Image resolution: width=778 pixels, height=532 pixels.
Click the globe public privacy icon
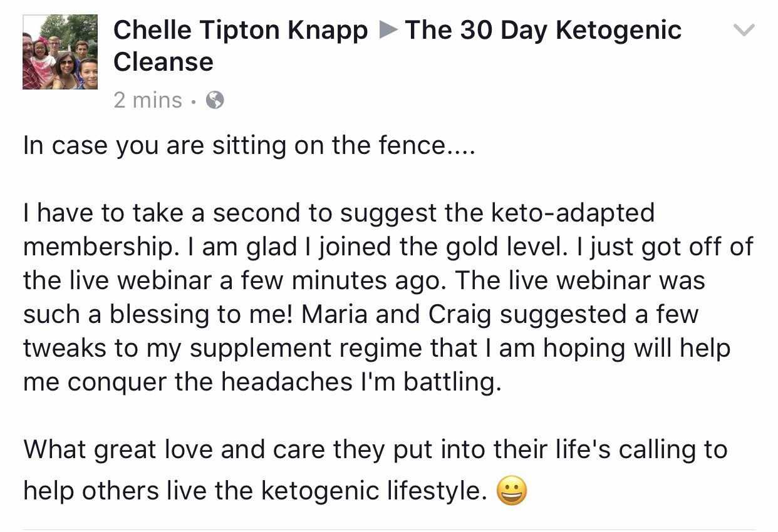215,100
